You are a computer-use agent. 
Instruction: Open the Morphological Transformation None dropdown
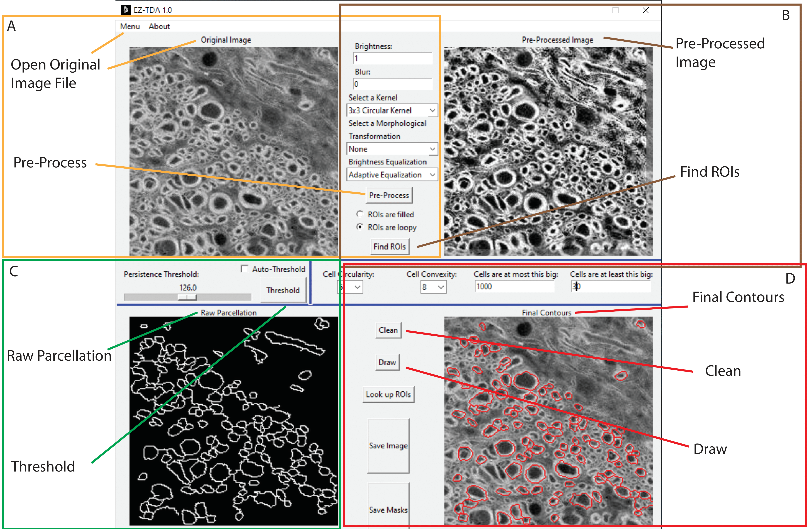coord(392,149)
